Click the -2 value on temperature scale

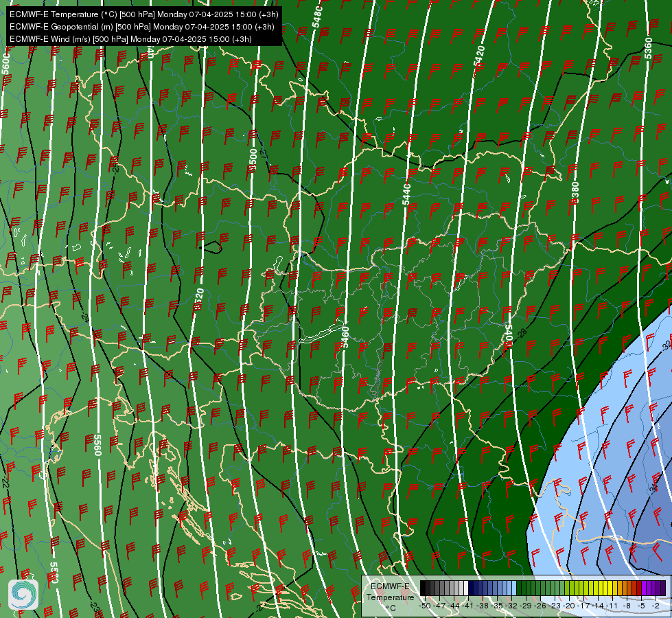pos(656,606)
